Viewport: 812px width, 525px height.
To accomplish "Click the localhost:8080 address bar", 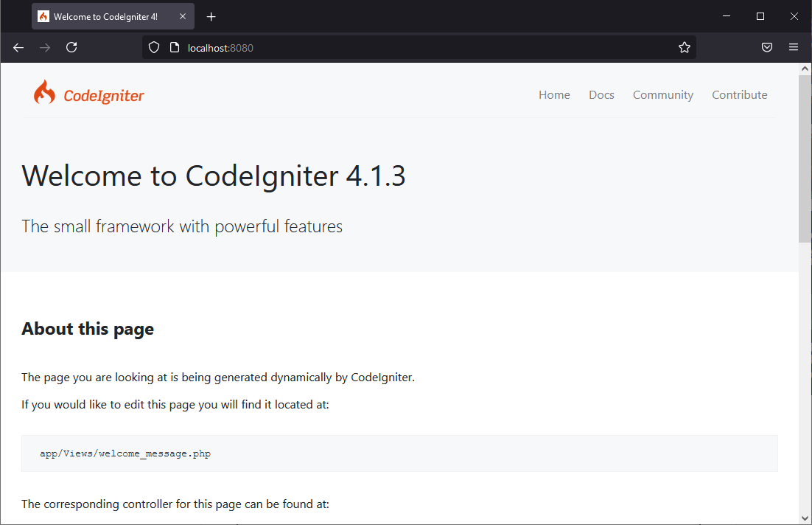I will pyautogui.click(x=419, y=48).
